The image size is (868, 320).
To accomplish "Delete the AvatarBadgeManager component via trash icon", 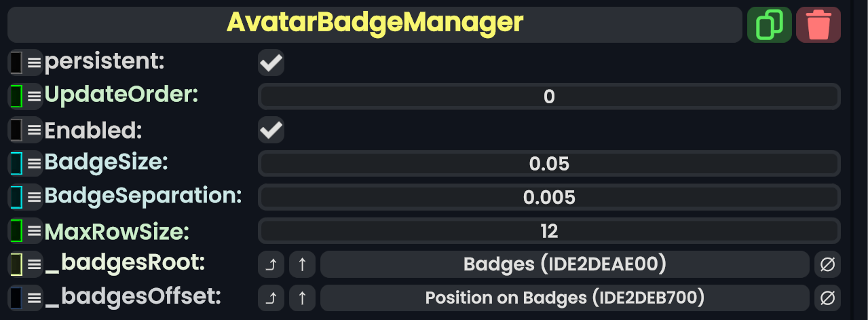I will (x=818, y=25).
